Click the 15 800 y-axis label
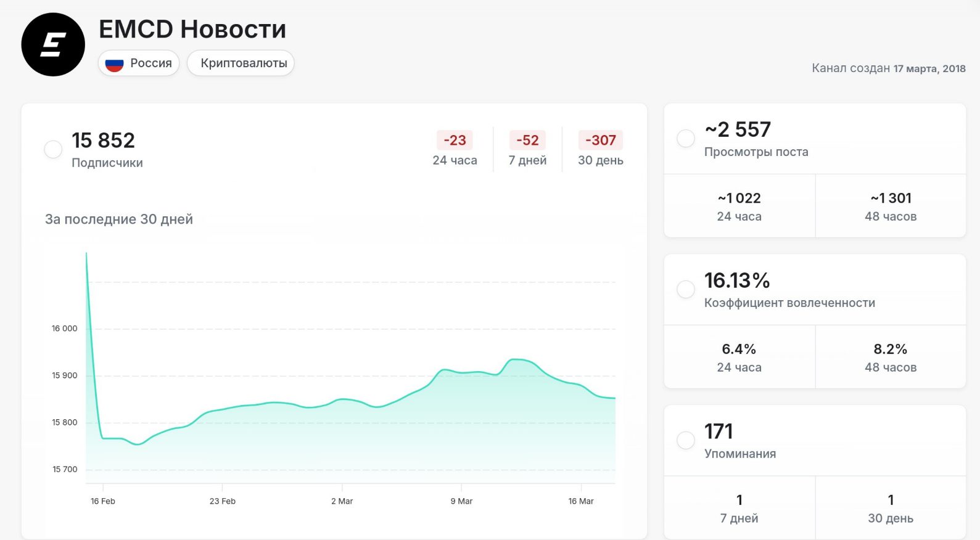The height and width of the screenshot is (540, 980). click(x=65, y=422)
